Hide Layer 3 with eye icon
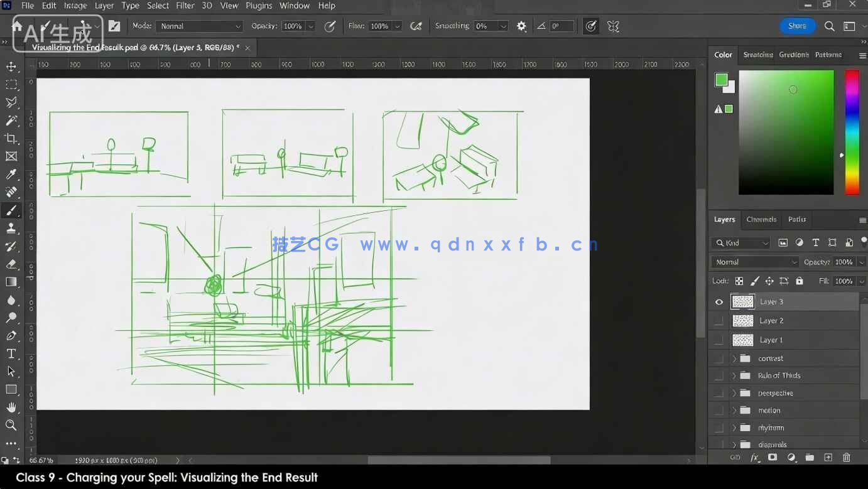The height and width of the screenshot is (489, 868). pyautogui.click(x=719, y=302)
